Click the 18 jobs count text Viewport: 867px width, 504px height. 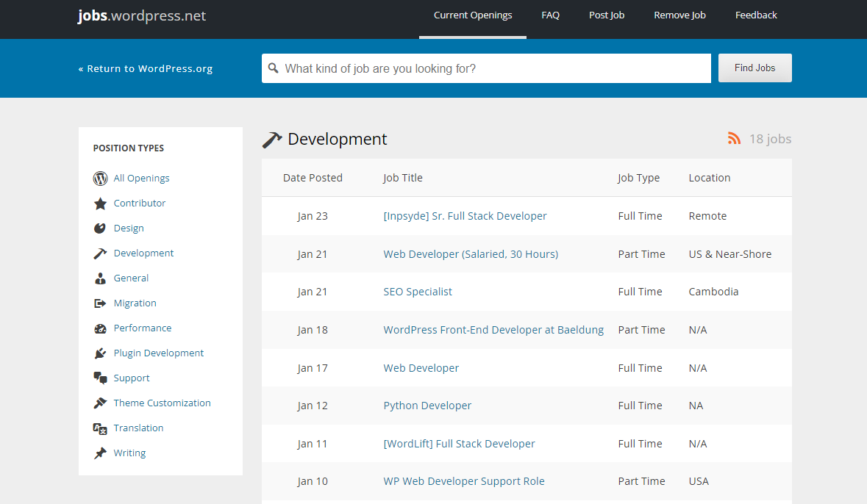[770, 139]
